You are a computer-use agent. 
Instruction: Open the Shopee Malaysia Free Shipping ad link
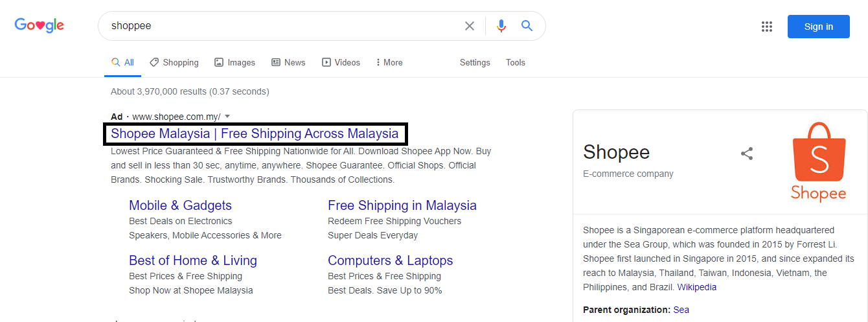coord(255,134)
